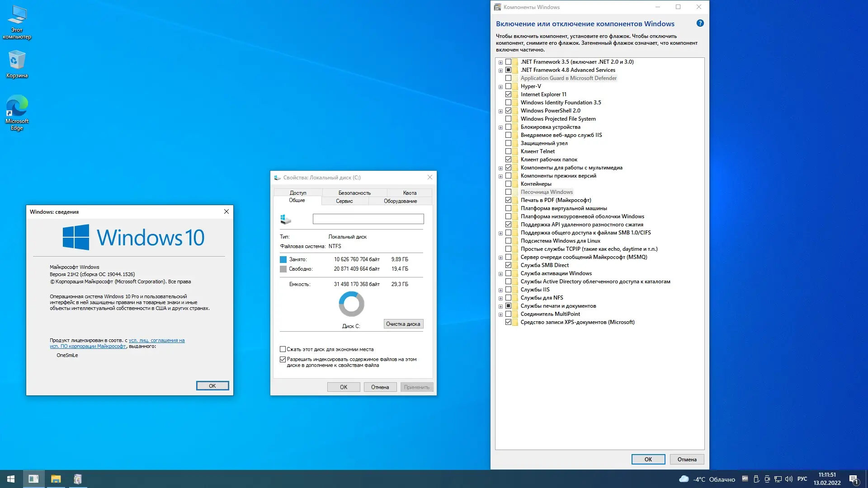Expand the .NET Framework 3.5 node
The height and width of the screenshot is (488, 868).
click(x=500, y=62)
